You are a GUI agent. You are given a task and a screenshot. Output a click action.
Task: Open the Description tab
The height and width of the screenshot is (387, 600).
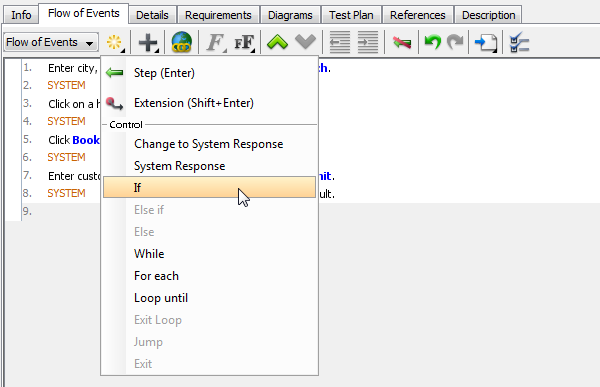(x=488, y=15)
